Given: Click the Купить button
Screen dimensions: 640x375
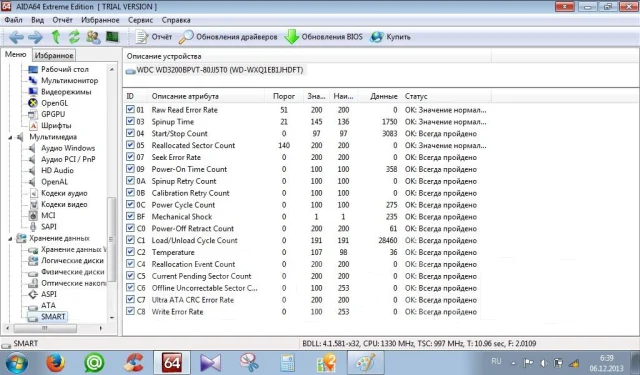Looking at the screenshot, I should (x=391, y=37).
